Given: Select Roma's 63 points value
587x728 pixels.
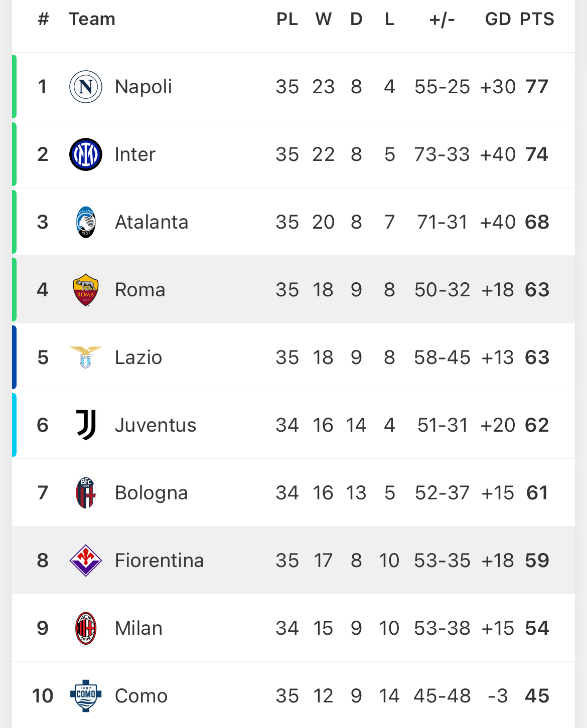Looking at the screenshot, I should pos(537,290).
